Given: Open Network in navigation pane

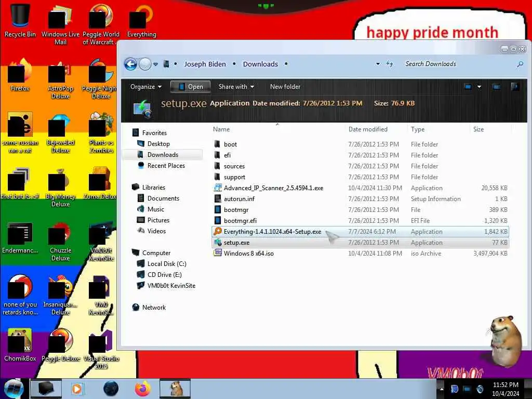Looking at the screenshot, I should tap(154, 308).
